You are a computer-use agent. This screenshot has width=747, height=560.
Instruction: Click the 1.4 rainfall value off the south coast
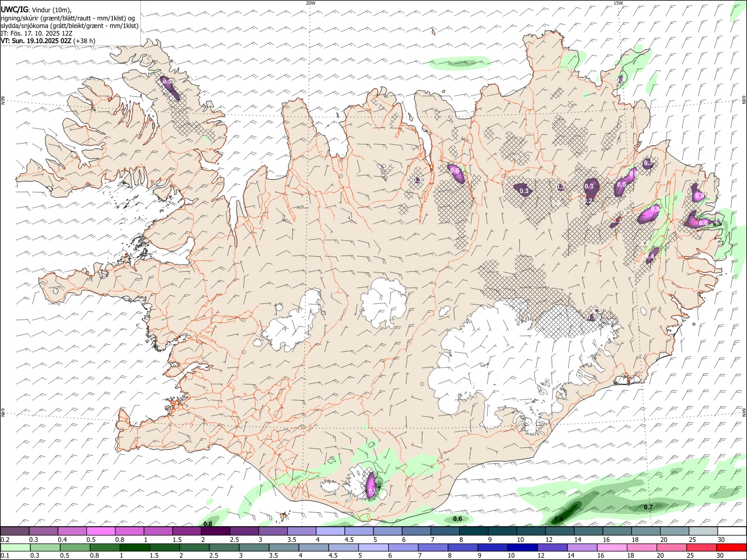558,519
